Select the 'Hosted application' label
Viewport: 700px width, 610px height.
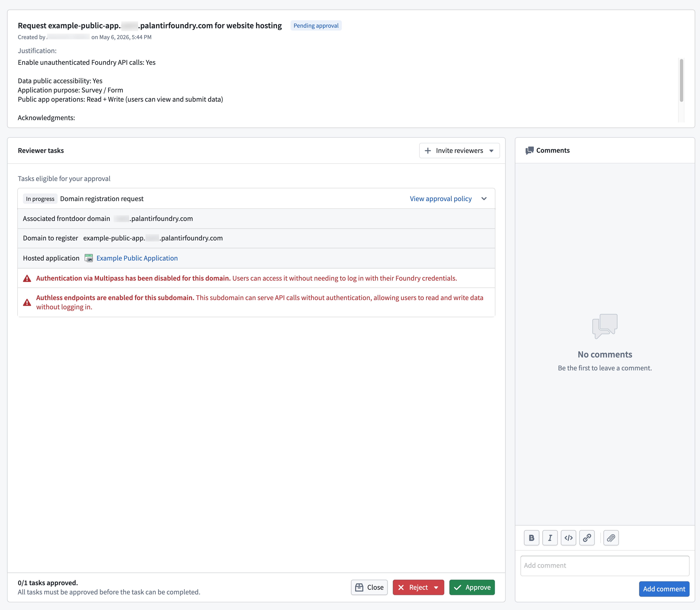[51, 258]
